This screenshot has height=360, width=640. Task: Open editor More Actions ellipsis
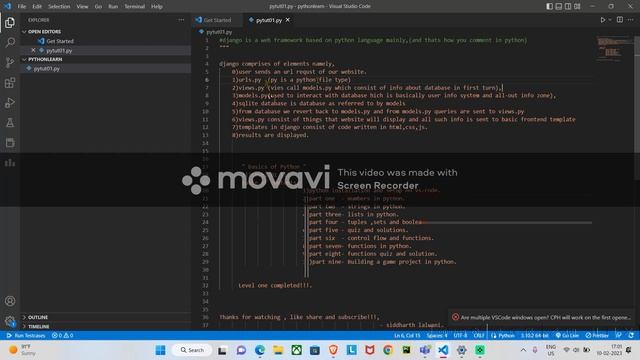[x=631, y=20]
